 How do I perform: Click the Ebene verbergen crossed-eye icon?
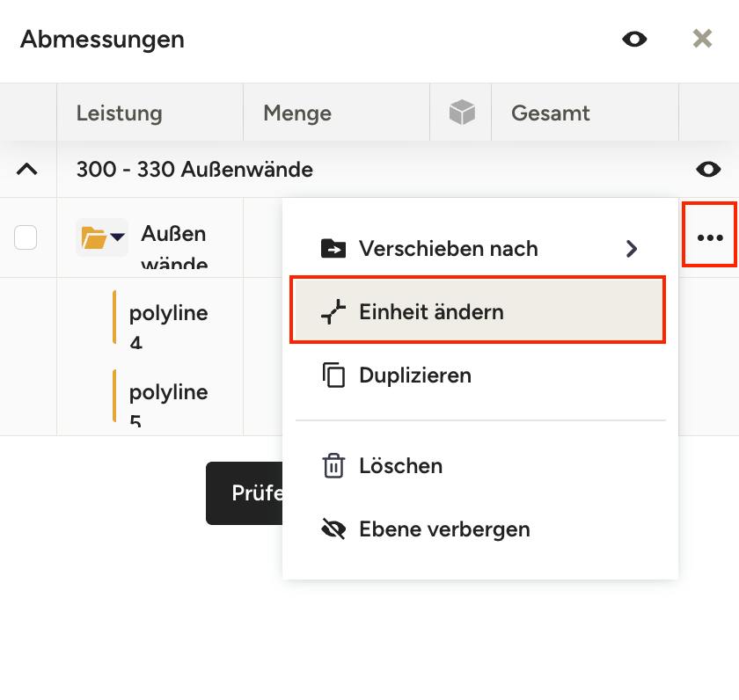click(x=333, y=529)
